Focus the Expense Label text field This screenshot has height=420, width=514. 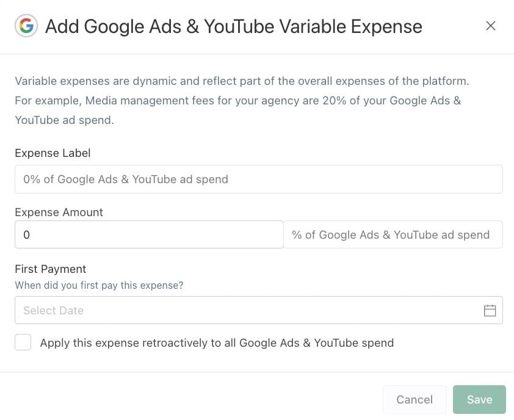pyautogui.click(x=258, y=179)
